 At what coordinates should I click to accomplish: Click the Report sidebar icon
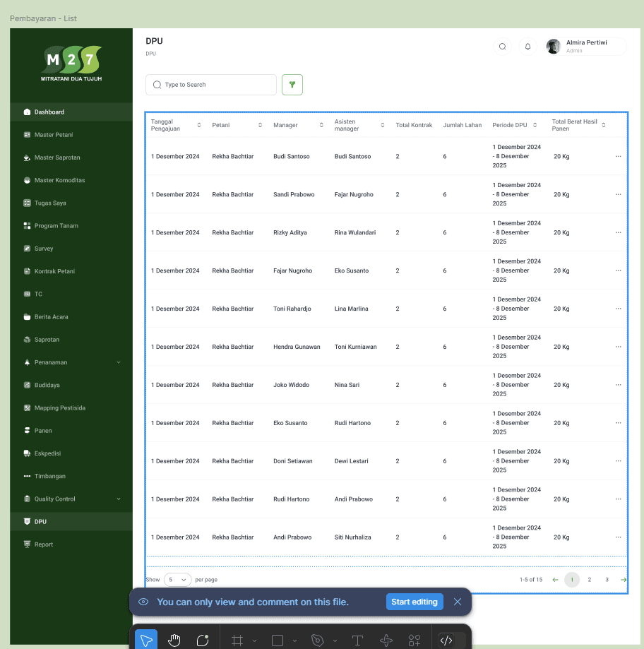(x=27, y=544)
